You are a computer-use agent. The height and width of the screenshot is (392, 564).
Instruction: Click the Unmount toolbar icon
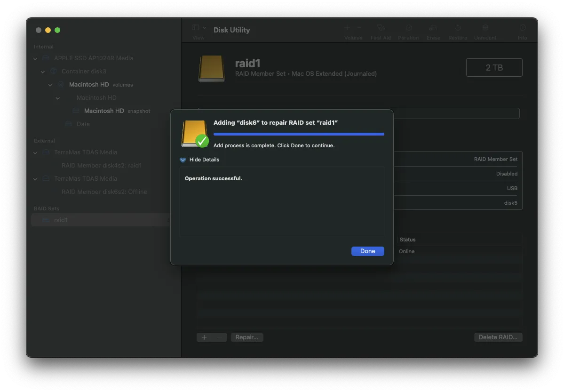coord(485,28)
